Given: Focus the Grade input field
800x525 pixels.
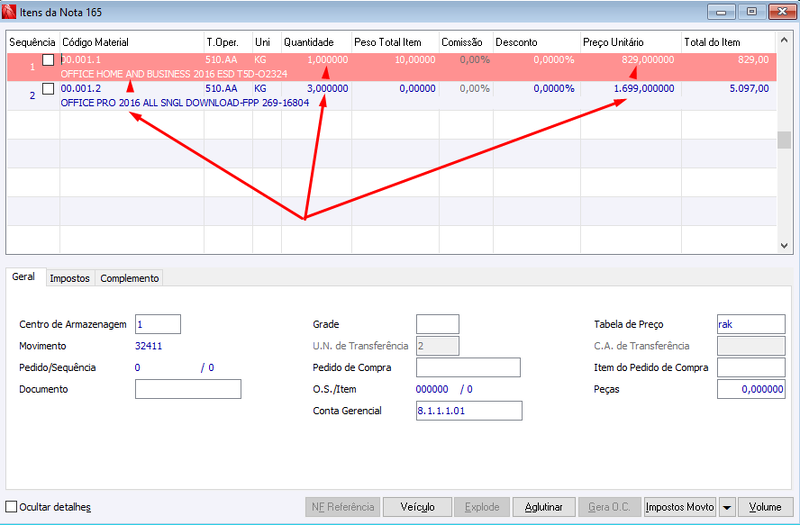Looking at the screenshot, I should 438,324.
